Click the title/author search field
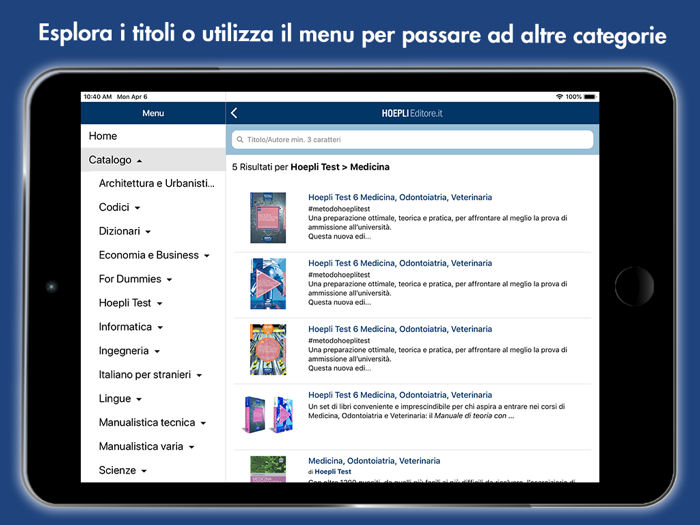The height and width of the screenshot is (525, 700). click(412, 140)
